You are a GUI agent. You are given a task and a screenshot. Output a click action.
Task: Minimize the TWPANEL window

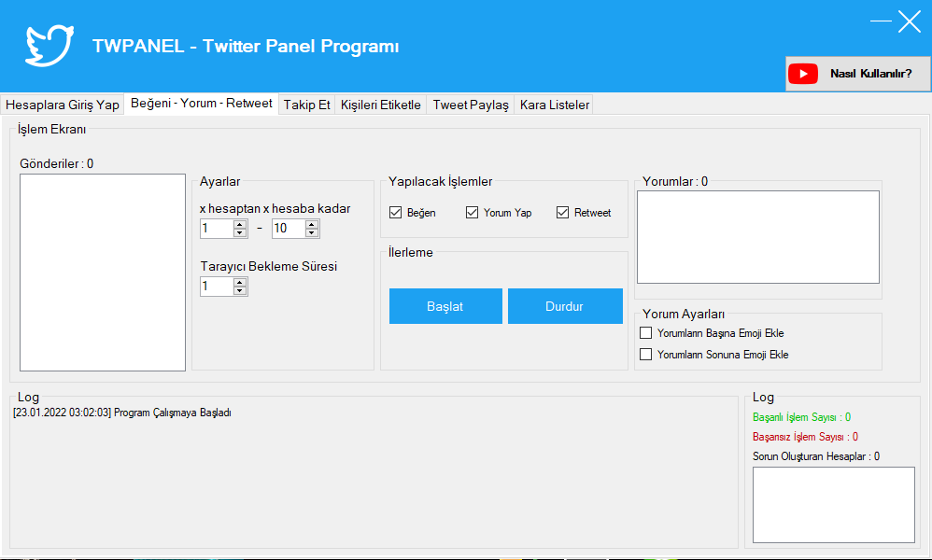[881, 21]
